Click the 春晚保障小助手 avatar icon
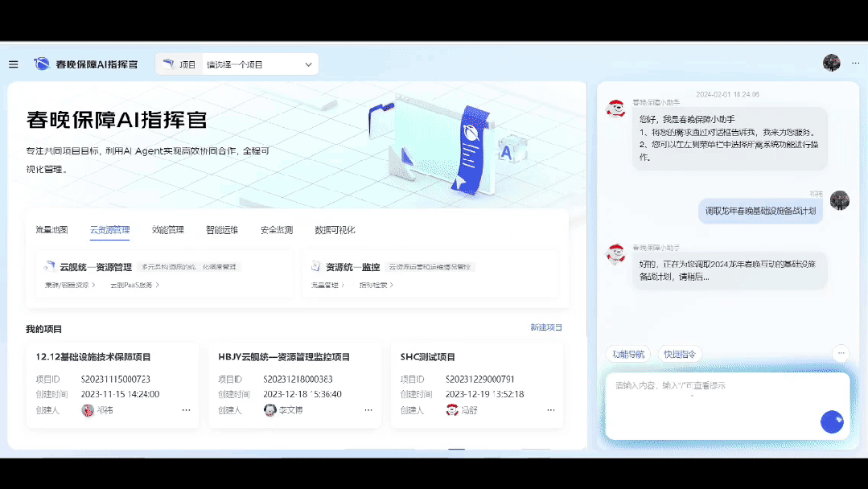This screenshot has width=868, height=489. (615, 107)
